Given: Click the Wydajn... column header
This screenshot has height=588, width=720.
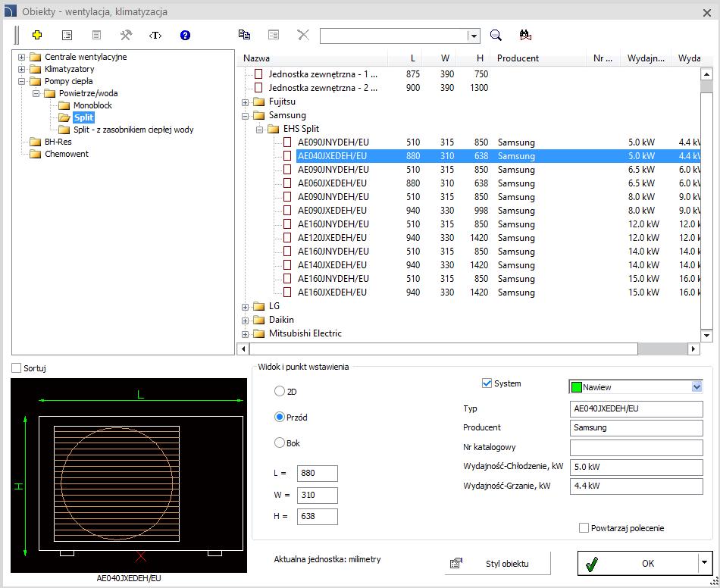Looking at the screenshot, I should (x=646, y=58).
